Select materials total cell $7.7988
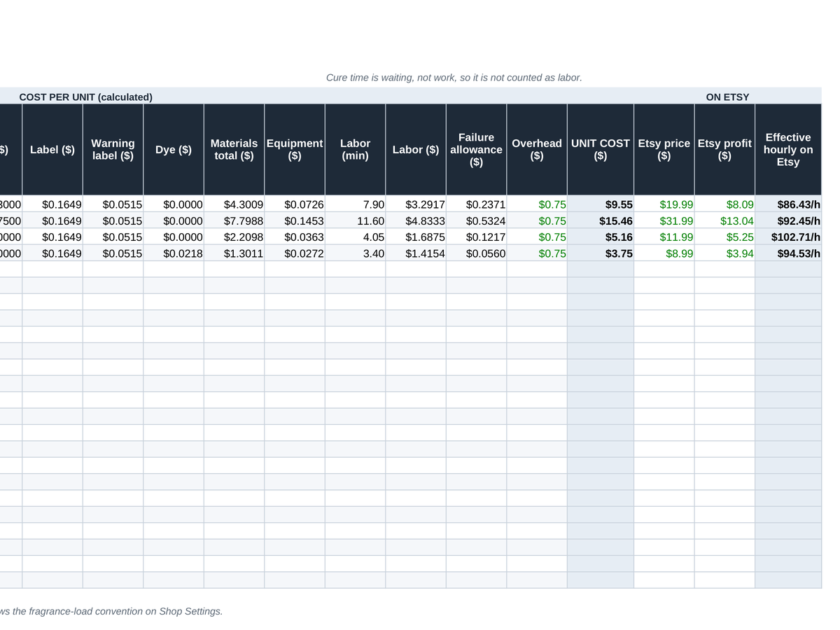 click(234, 220)
